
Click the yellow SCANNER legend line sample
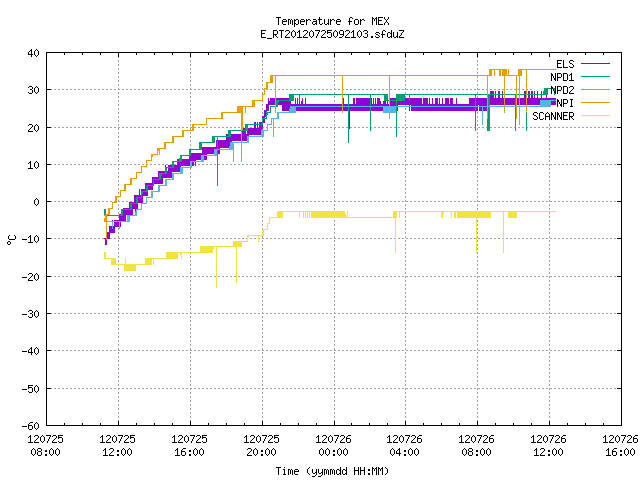pyautogui.click(x=595, y=116)
